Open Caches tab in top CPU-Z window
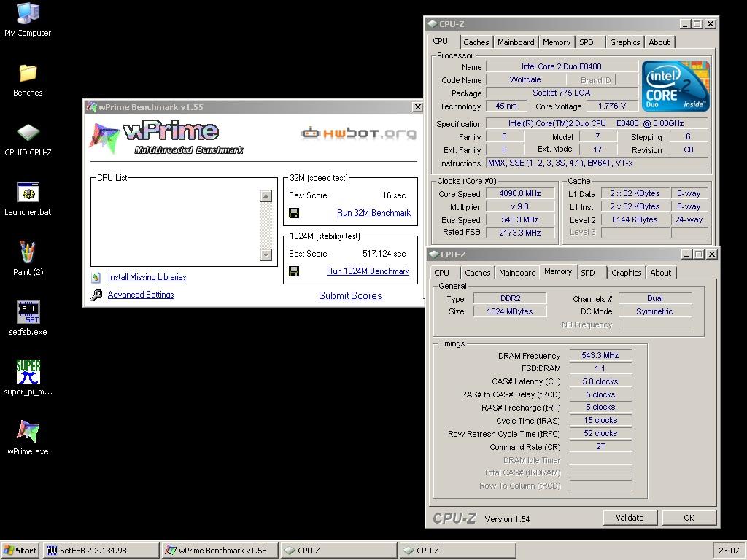The image size is (747, 560). (476, 42)
